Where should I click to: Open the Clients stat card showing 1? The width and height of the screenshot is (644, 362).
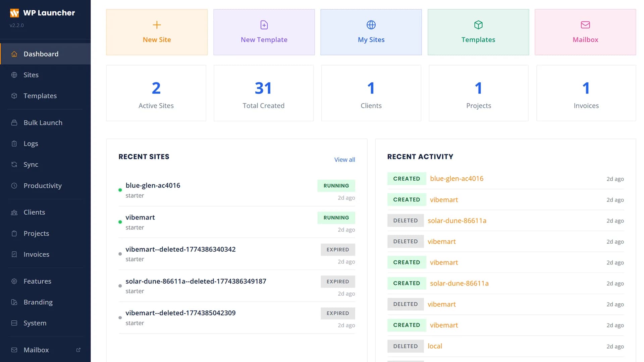(x=371, y=93)
